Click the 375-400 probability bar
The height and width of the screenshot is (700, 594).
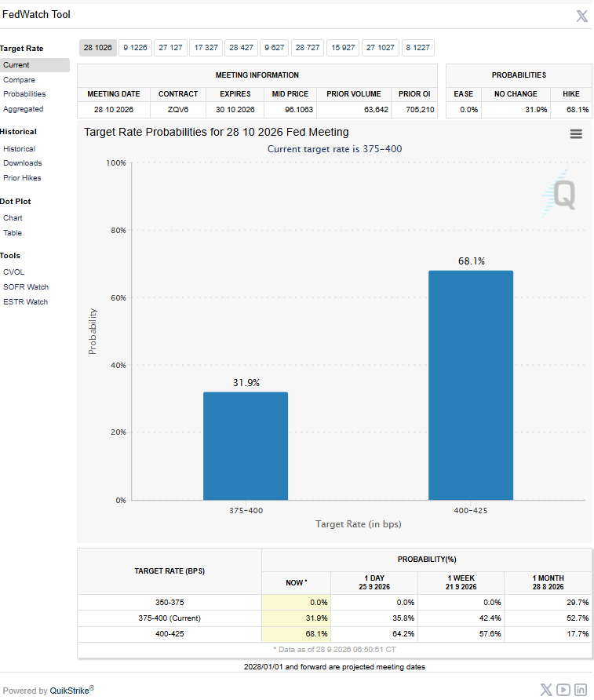246,446
